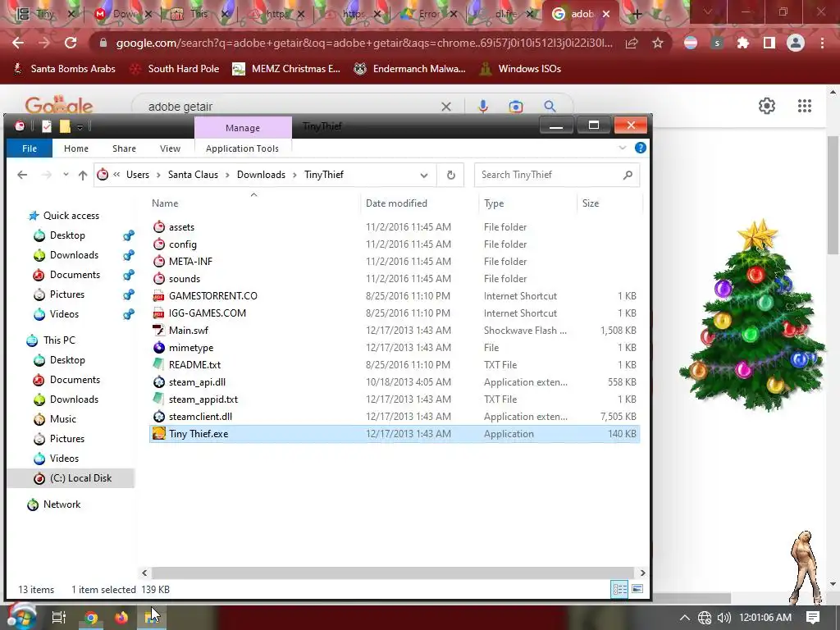The image size is (840, 630).
Task: Click the Google search box text
Action: pyautogui.click(x=180, y=107)
